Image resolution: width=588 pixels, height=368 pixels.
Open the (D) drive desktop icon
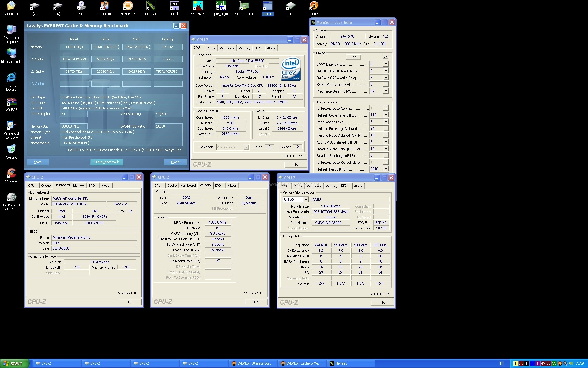coord(58,8)
